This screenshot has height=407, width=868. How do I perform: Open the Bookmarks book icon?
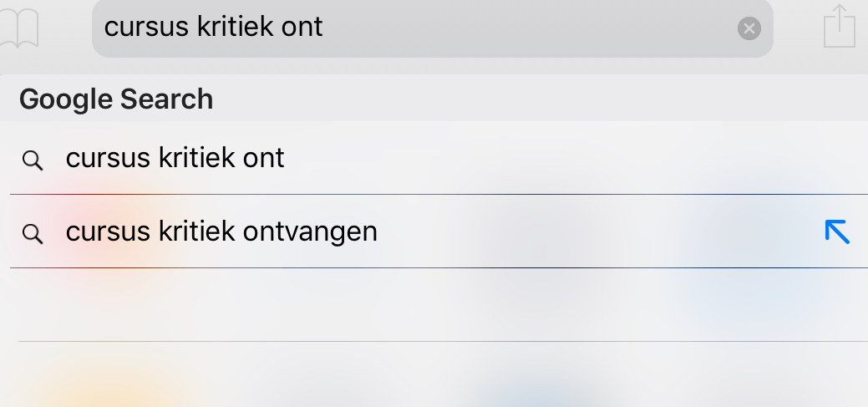pos(19,28)
